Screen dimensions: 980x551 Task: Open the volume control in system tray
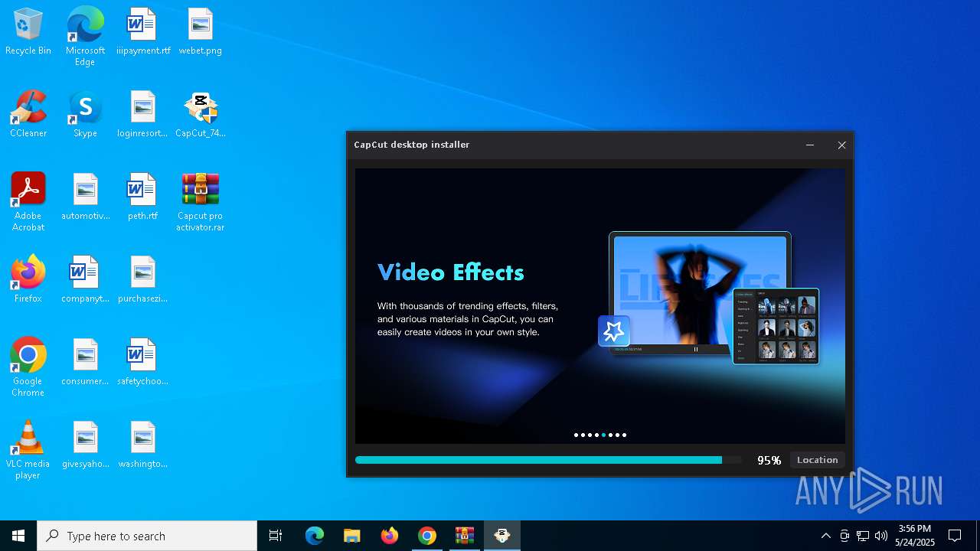[x=881, y=536]
